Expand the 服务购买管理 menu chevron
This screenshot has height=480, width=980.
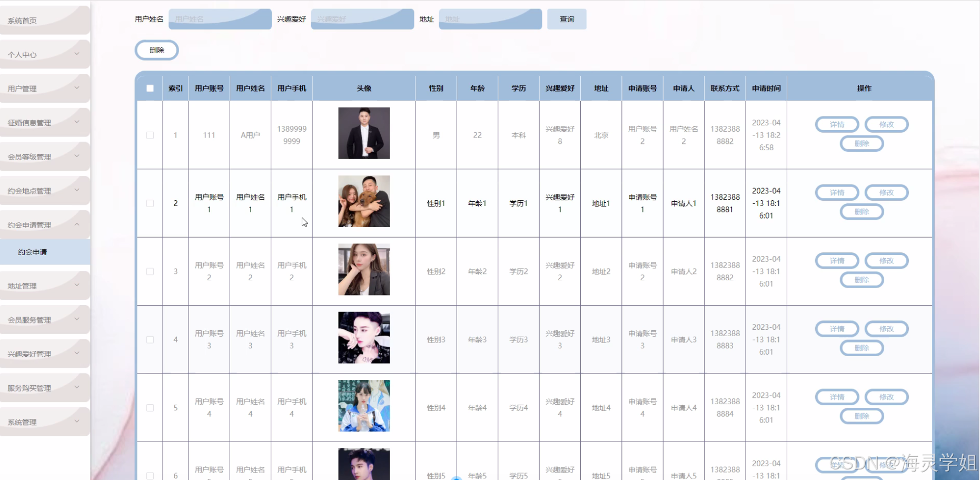pos(77,387)
